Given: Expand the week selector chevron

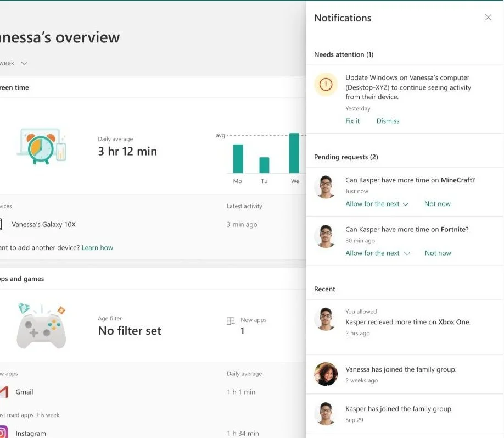Looking at the screenshot, I should [24, 63].
